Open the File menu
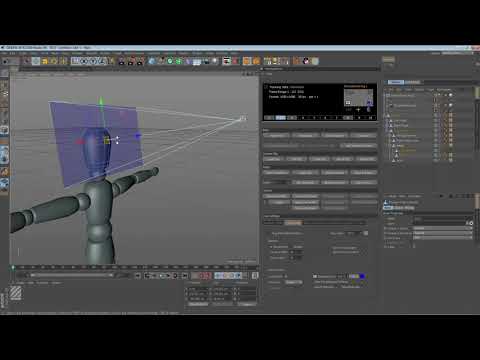The width and height of the screenshot is (480, 360). click(x=4, y=53)
